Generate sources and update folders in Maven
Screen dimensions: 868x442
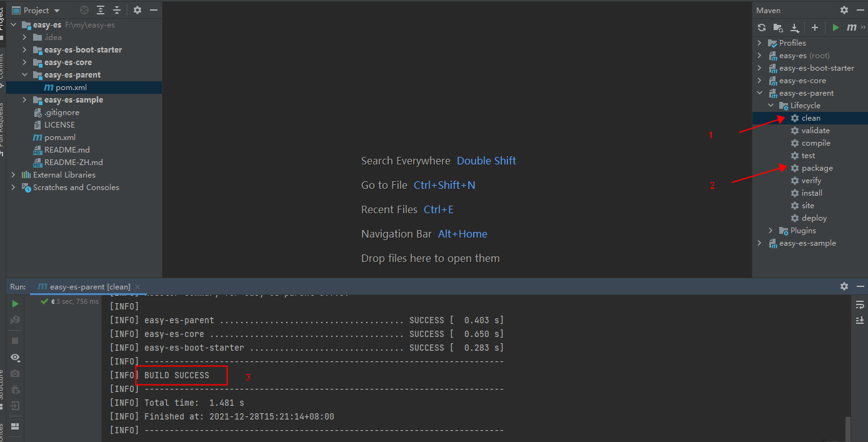pyautogui.click(x=778, y=28)
